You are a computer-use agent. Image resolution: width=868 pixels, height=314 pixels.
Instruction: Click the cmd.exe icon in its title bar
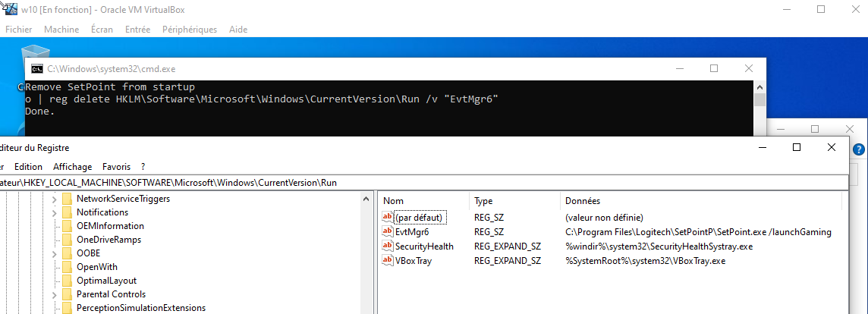(x=37, y=69)
